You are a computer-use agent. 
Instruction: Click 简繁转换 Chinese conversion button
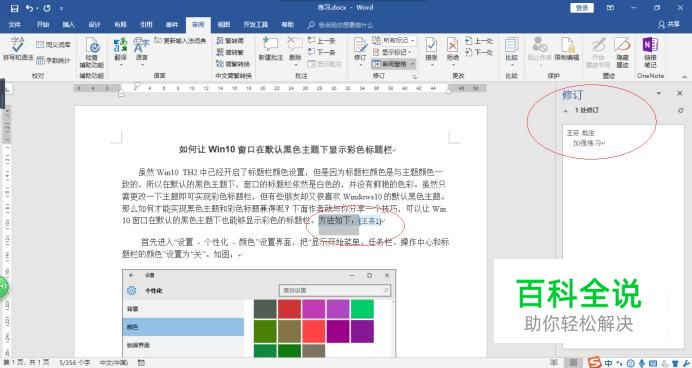click(x=233, y=64)
